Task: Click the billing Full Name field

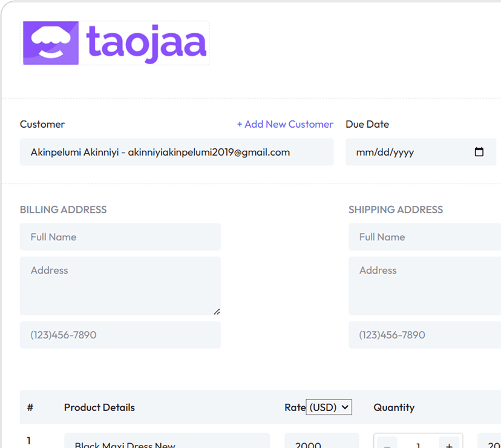Action: tap(120, 237)
